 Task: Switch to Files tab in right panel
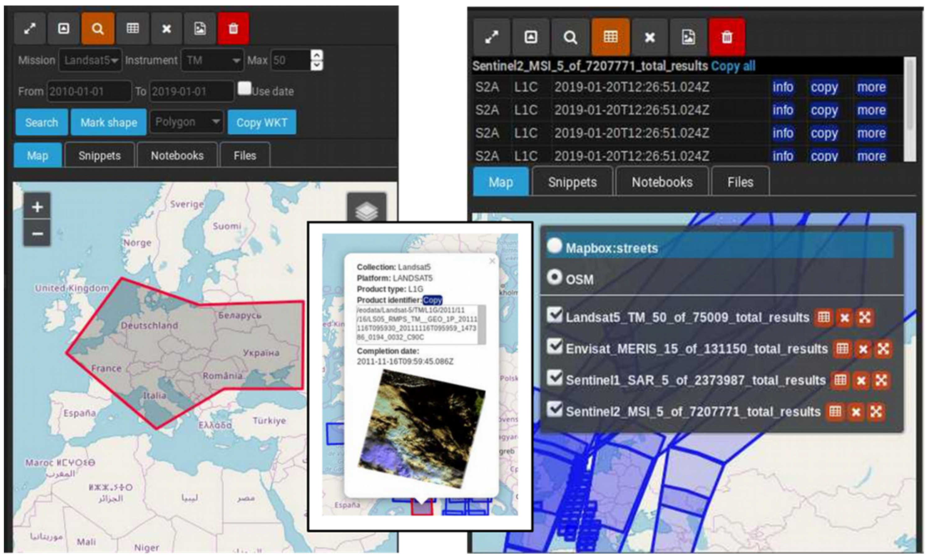pyautogui.click(x=740, y=182)
